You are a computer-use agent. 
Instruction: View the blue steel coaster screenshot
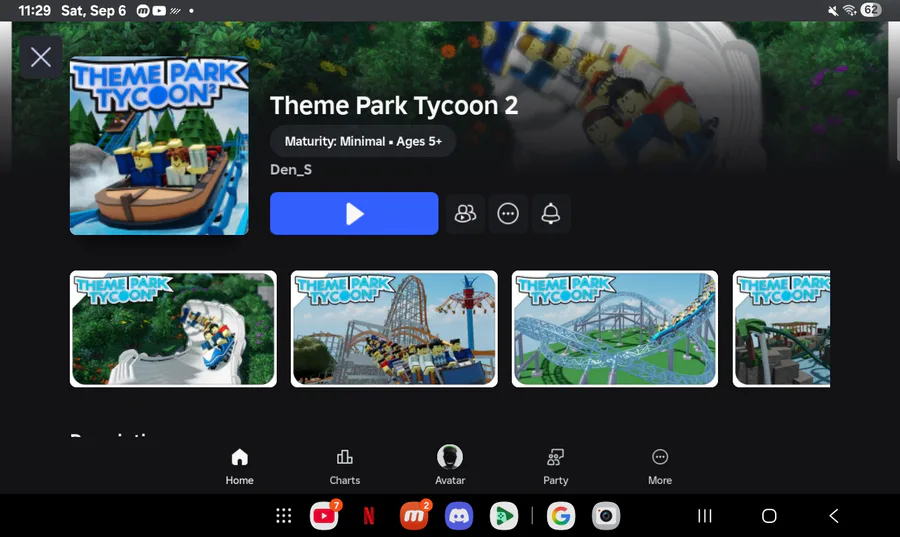[x=615, y=329]
